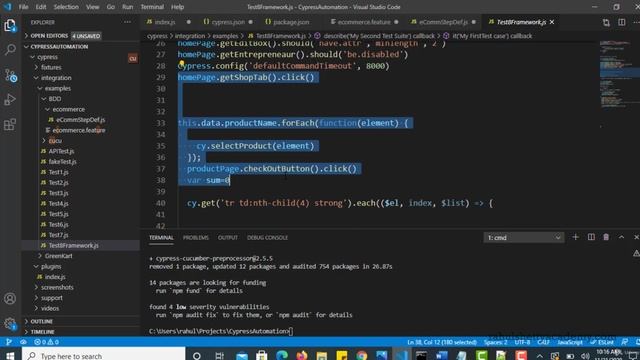Open the Extensions view

(10, 124)
